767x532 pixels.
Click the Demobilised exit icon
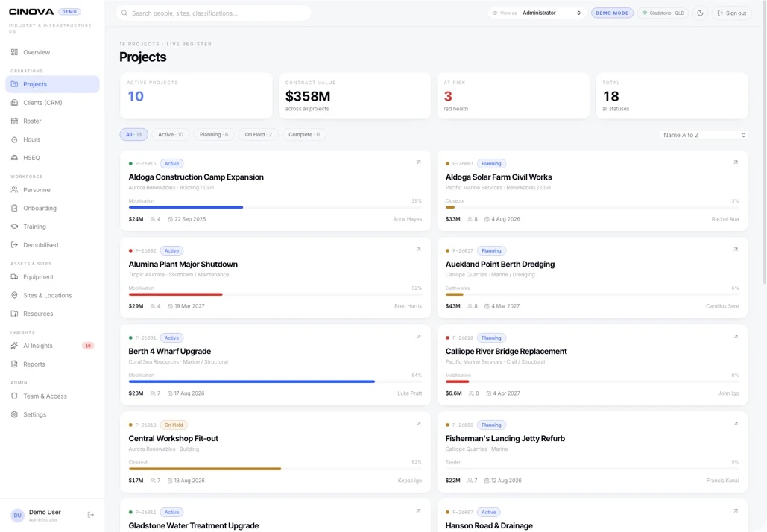tap(14, 245)
